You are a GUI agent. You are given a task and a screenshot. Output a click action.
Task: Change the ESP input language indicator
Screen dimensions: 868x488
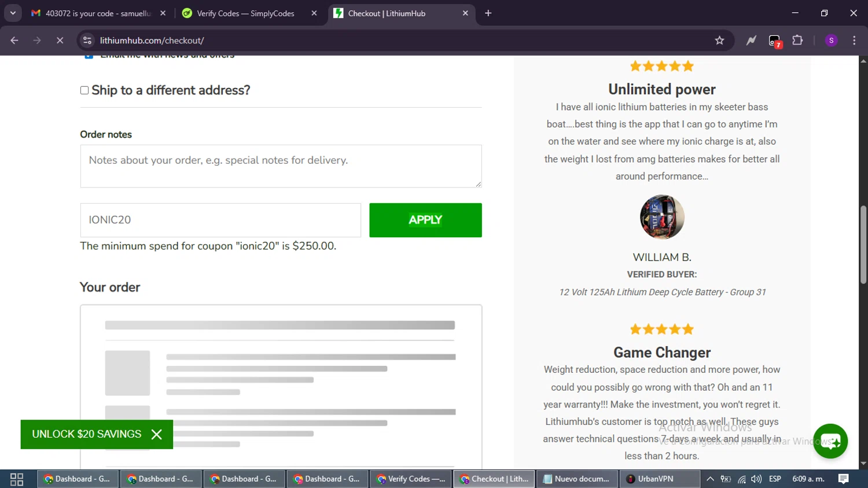775,479
